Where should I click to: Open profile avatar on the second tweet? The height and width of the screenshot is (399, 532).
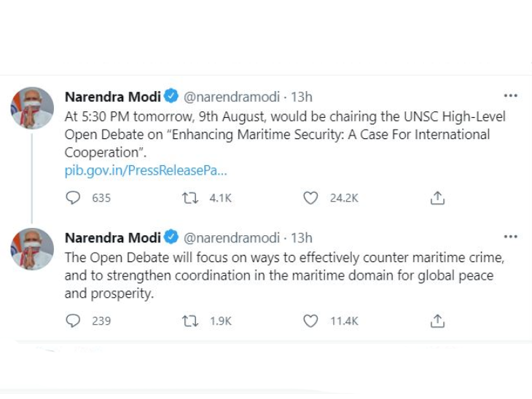(32, 249)
